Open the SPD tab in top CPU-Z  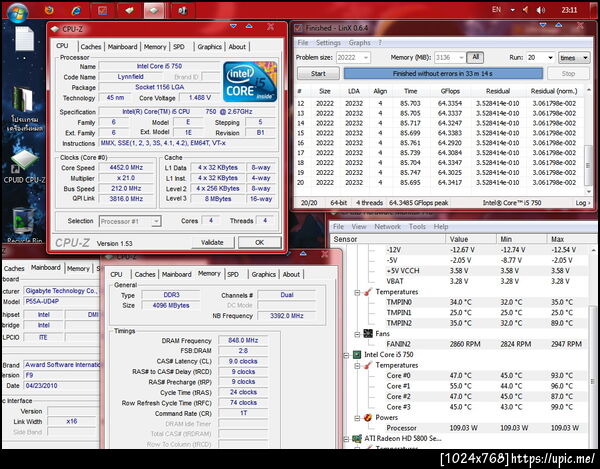[x=179, y=47]
